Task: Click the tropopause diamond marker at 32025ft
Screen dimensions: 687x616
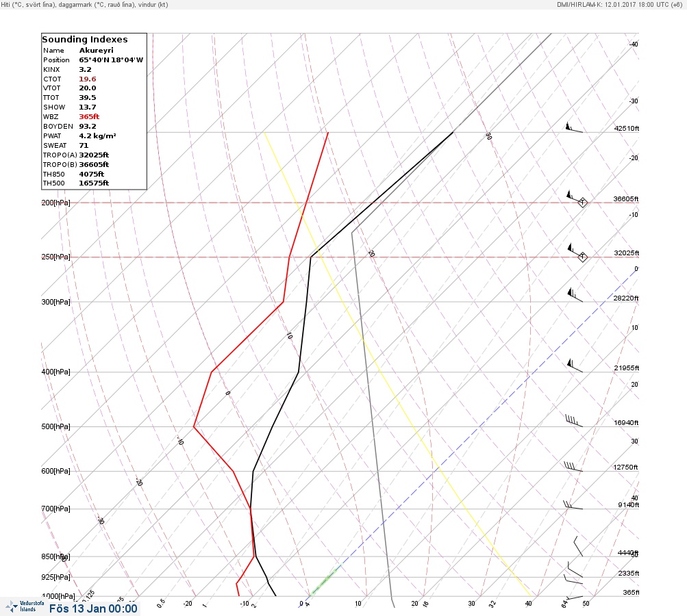Action: pyautogui.click(x=582, y=257)
